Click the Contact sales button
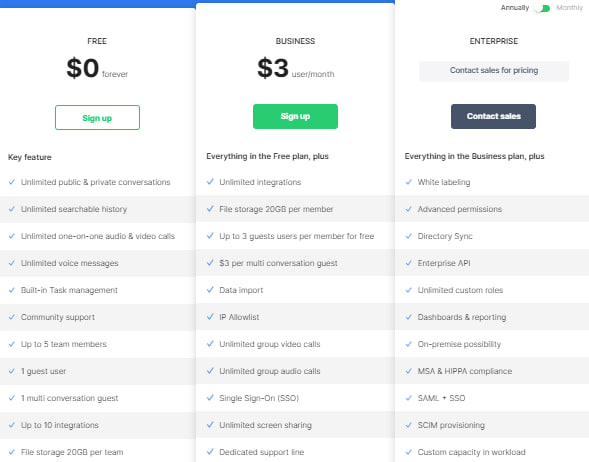The width and height of the screenshot is (589, 462). pos(493,116)
